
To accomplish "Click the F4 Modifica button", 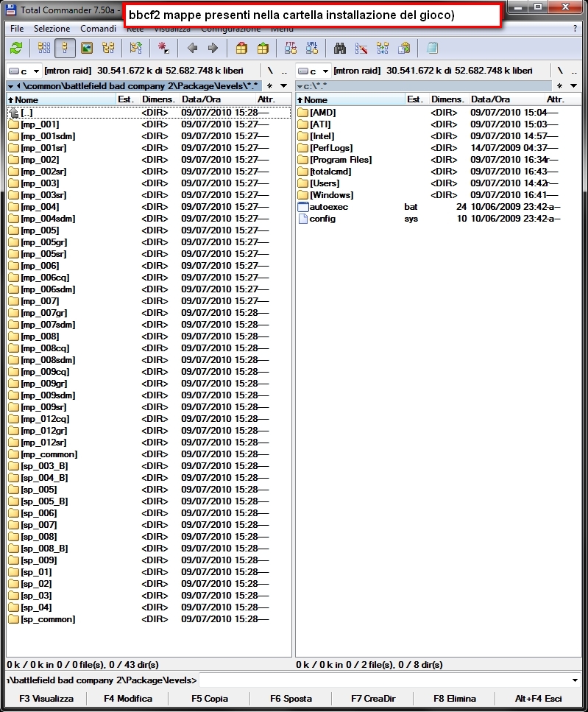I will [x=128, y=698].
